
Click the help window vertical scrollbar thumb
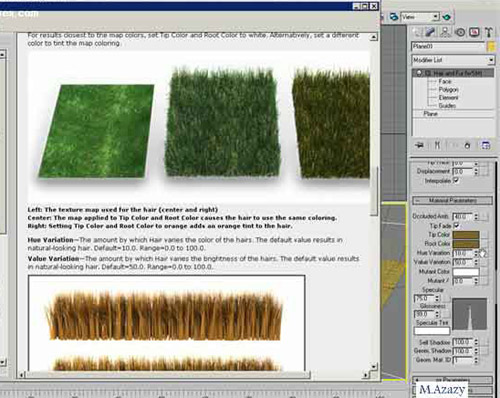[374, 191]
